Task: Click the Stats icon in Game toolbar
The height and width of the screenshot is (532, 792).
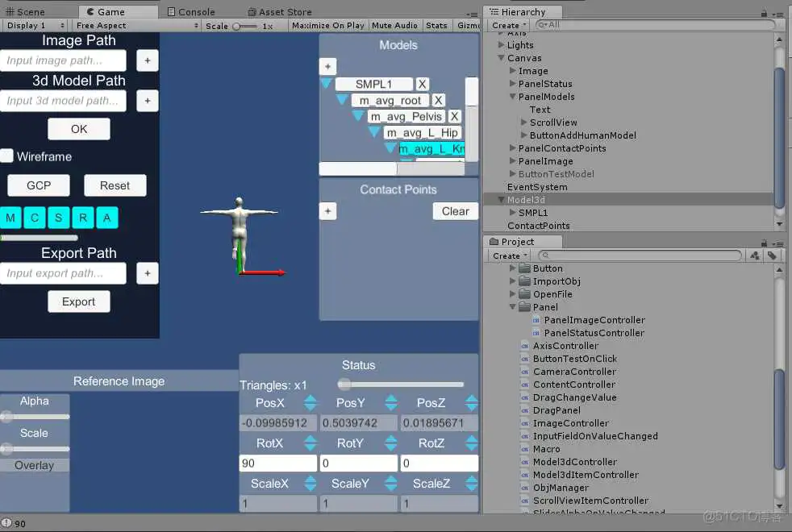Action: pos(436,25)
